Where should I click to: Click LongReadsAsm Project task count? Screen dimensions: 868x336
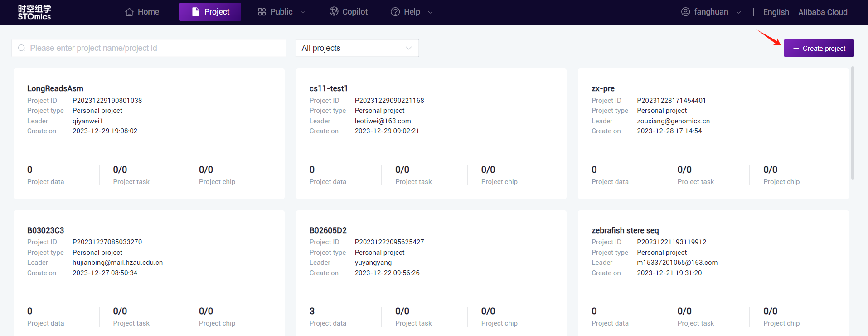[x=120, y=170]
